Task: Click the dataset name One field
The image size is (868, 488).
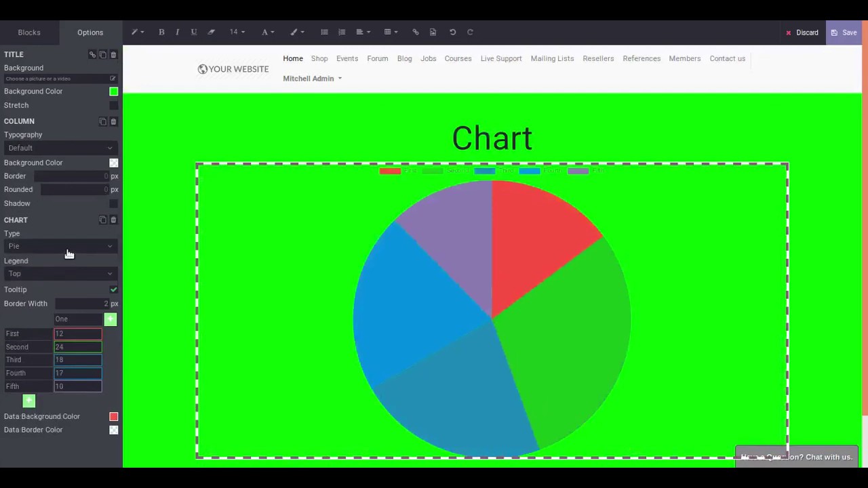Action: click(78, 319)
